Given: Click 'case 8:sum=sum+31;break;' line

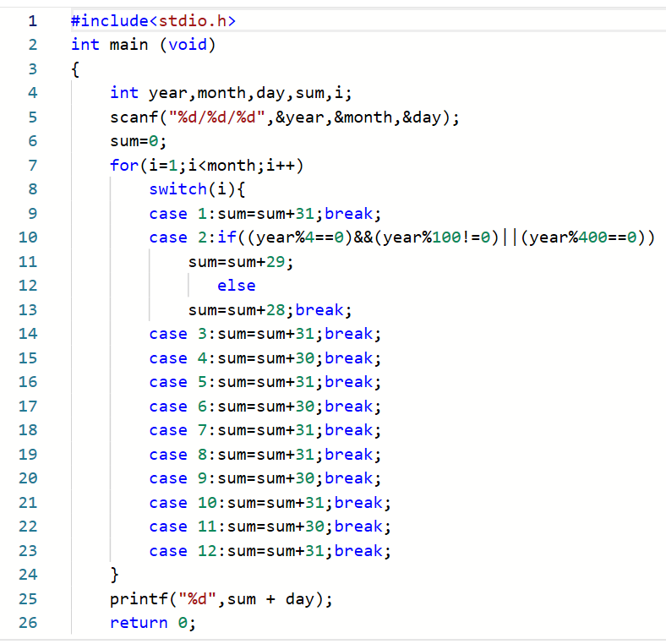Looking at the screenshot, I should click(265, 455).
